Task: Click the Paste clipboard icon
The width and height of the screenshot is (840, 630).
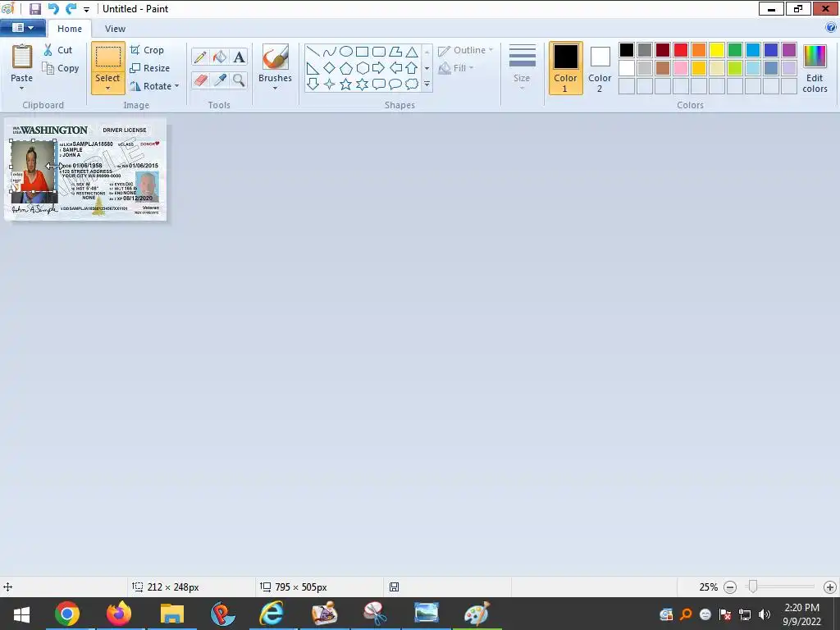Action: click(x=22, y=57)
